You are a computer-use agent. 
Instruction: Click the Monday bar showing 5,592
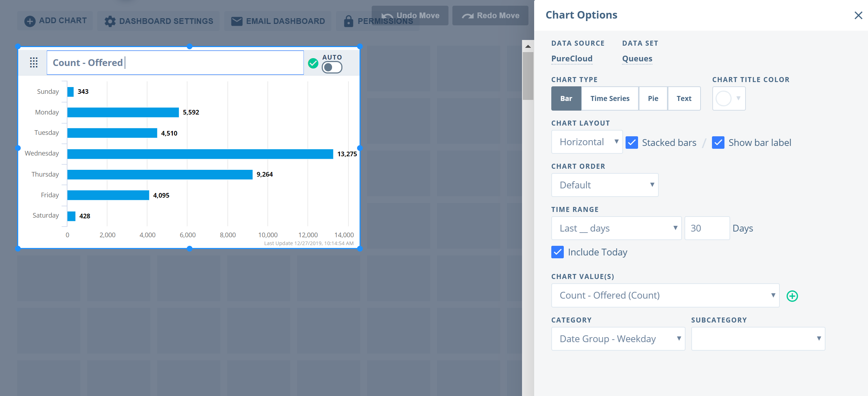pos(123,112)
